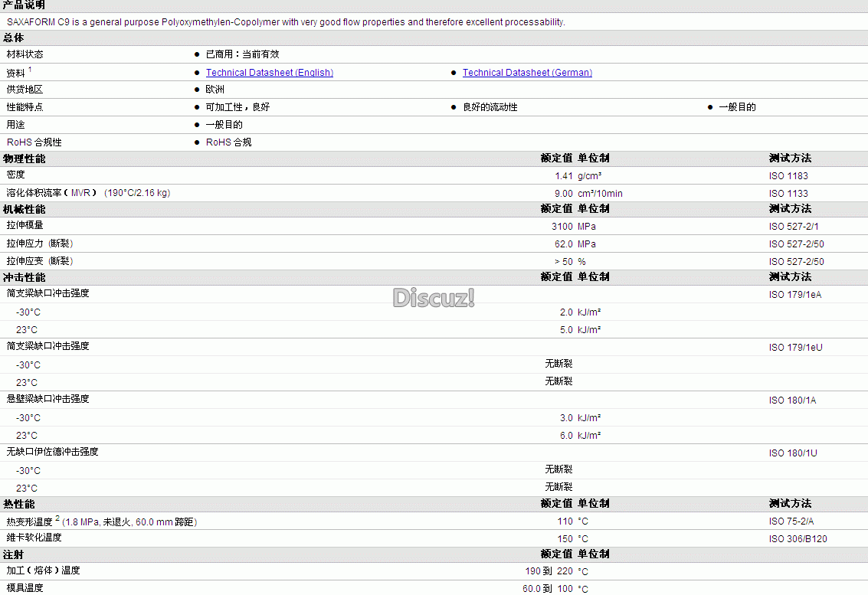Click the 无缺口伊佐德冲击强度 row label
Screen dimensions: 868x595
coord(53,452)
